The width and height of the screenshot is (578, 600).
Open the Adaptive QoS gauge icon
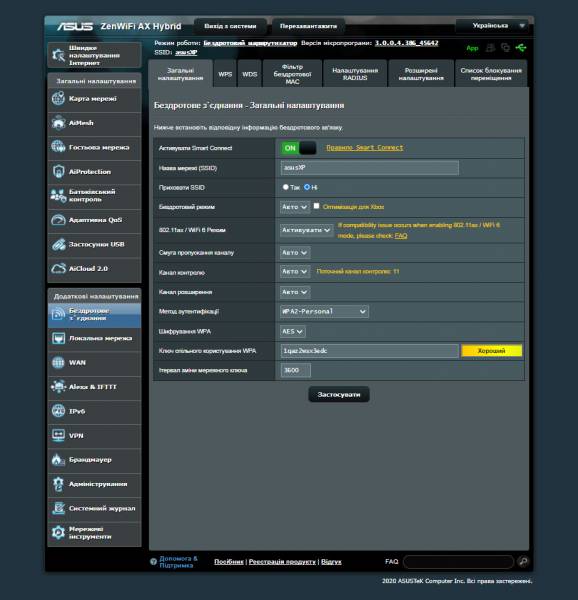click(58, 220)
